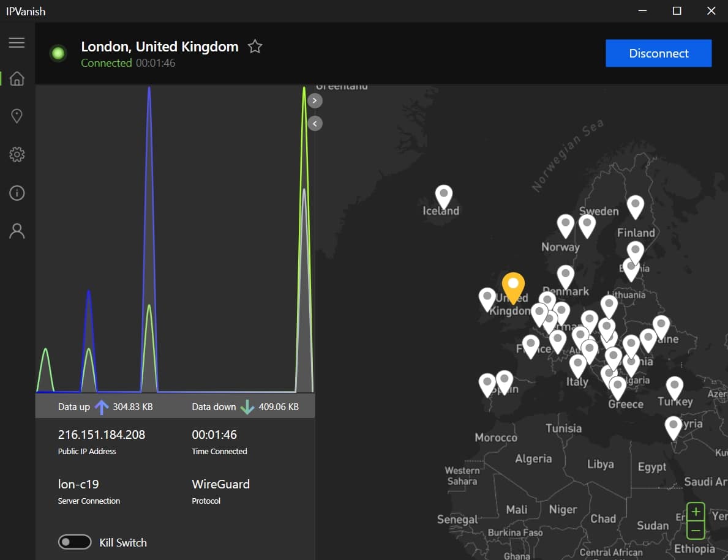The image size is (728, 560).
Task: Go to the Home sidebar icon
Action: [17, 78]
